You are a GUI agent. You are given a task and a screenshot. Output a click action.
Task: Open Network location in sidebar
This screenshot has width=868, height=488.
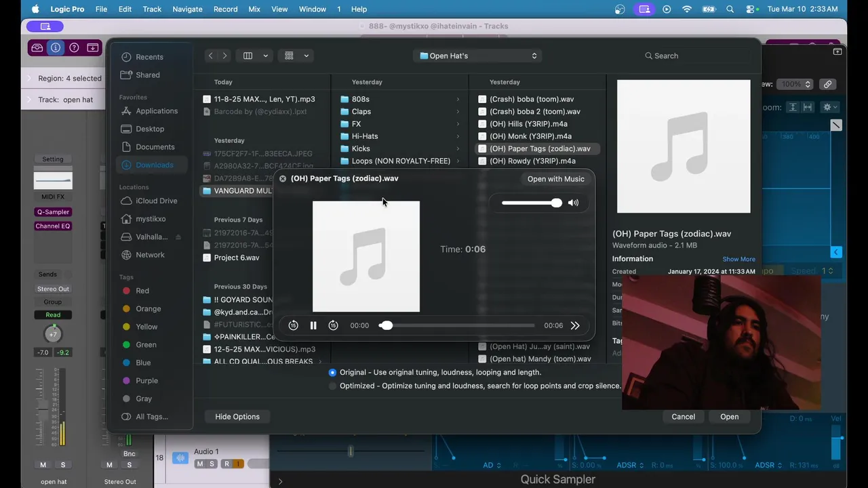point(151,255)
